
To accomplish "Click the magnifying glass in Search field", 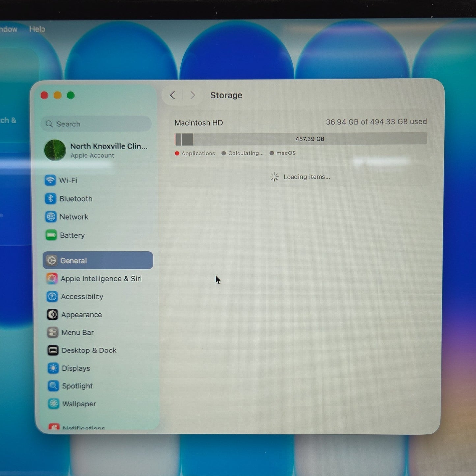I will [49, 124].
